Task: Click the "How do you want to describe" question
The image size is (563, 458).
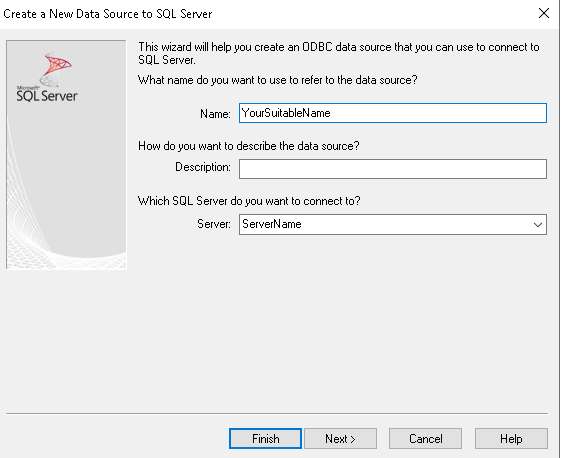Action: pyautogui.click(x=248, y=146)
